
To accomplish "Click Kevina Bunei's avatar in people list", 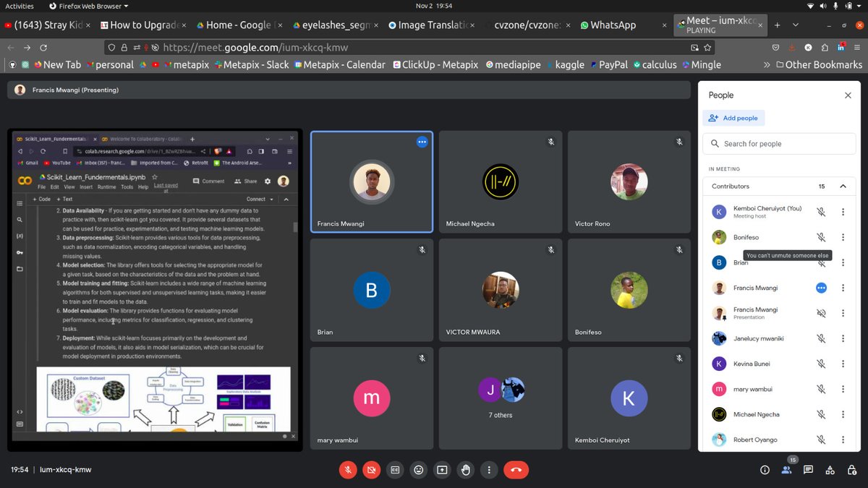I will 719,364.
